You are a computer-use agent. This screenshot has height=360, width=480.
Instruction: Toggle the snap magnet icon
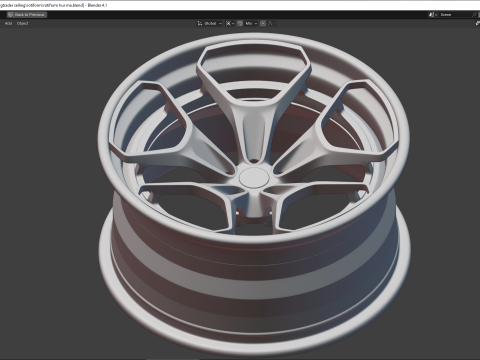point(240,23)
